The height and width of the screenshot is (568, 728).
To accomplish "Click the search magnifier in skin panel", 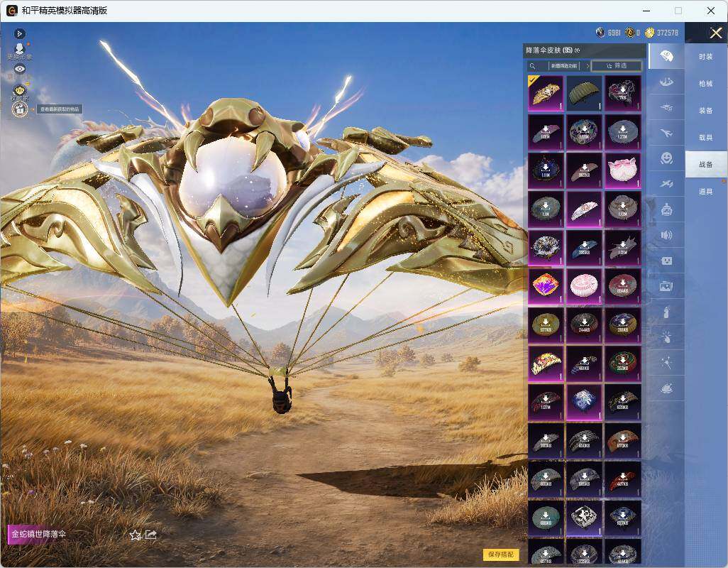I will click(533, 66).
